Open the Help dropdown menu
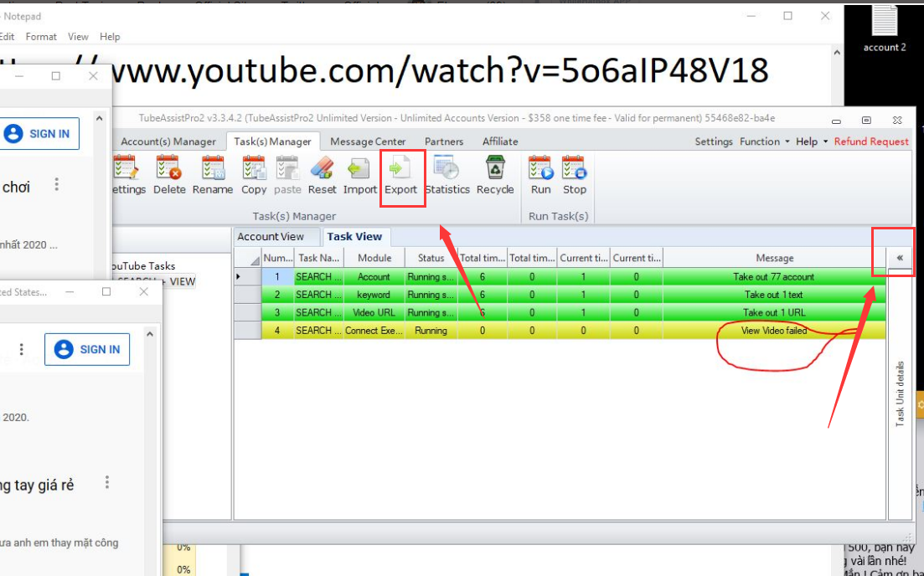Image resolution: width=924 pixels, height=576 pixels. pyautogui.click(x=812, y=141)
